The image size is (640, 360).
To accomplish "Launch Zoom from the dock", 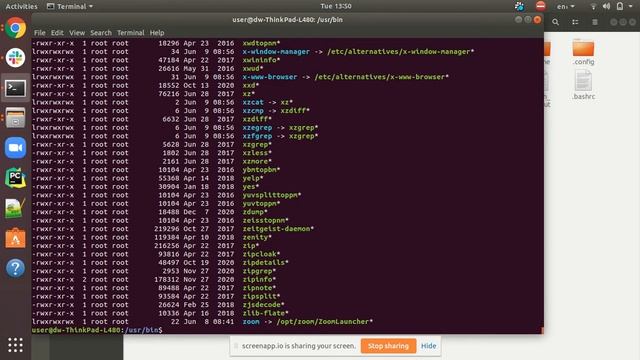I will [16, 147].
